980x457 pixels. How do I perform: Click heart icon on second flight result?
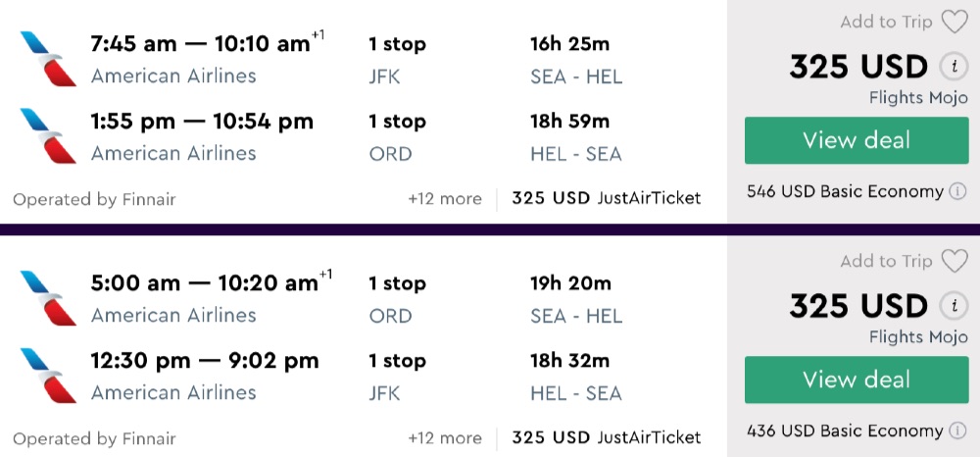tap(954, 261)
